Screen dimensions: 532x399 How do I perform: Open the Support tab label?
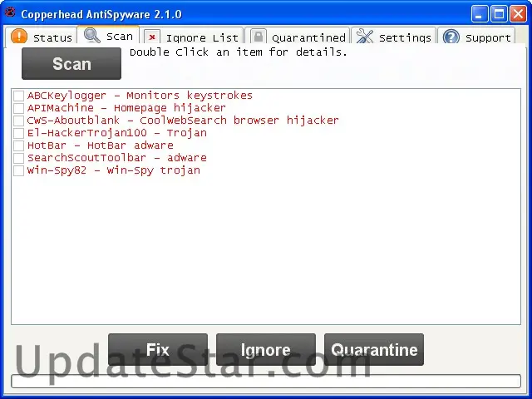488,38
